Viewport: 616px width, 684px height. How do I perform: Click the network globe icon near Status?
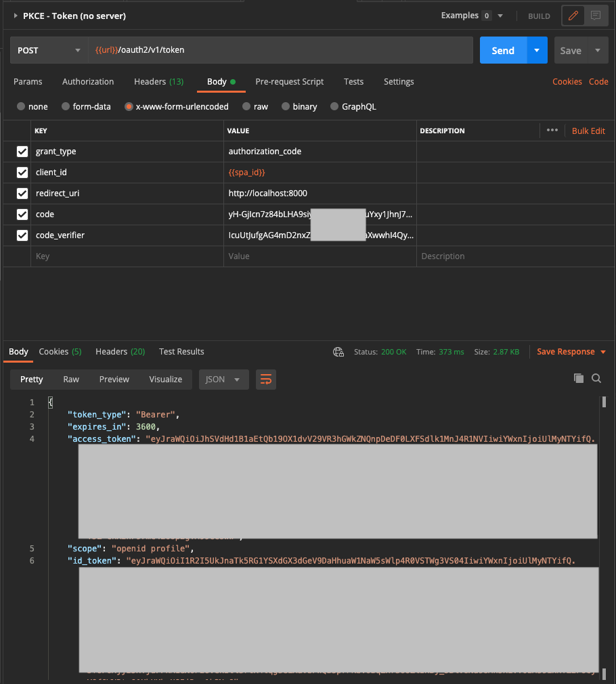[x=338, y=352]
